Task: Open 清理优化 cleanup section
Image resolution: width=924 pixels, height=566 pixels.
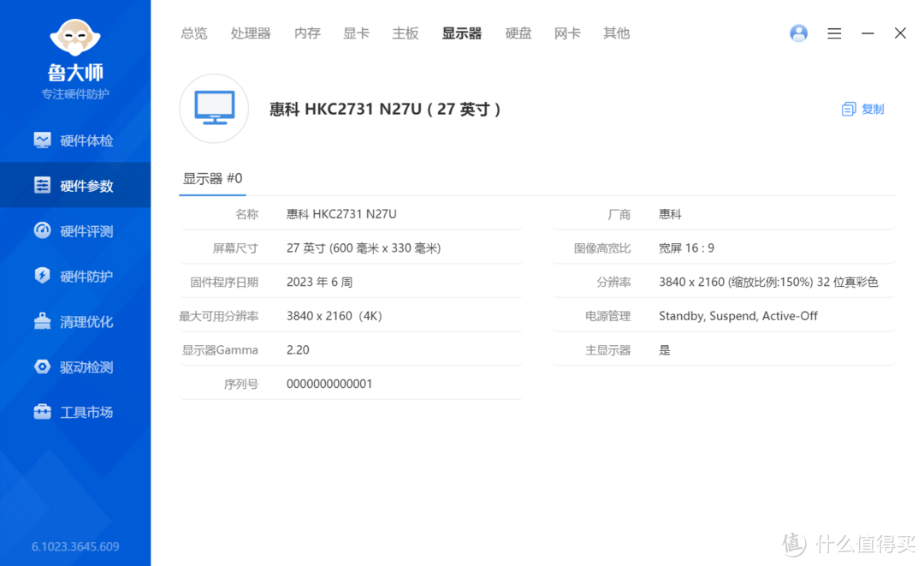Action: tap(75, 321)
